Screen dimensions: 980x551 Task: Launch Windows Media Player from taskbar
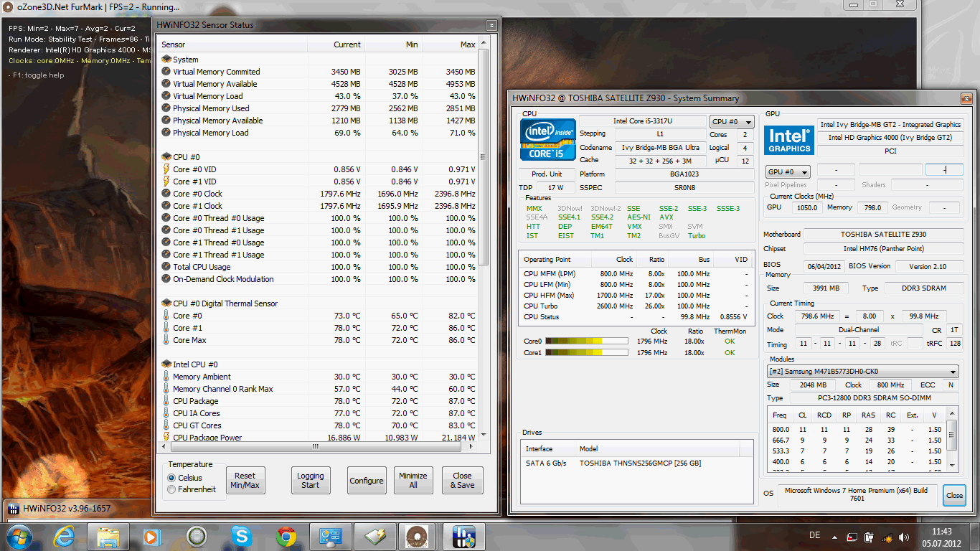tap(152, 536)
